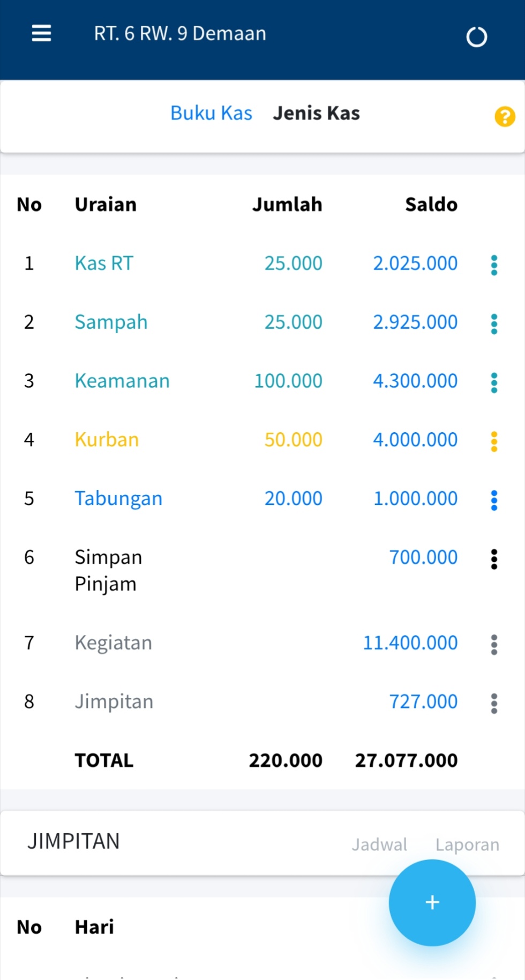The width and height of the screenshot is (525, 980).
Task: Select the Jenis Kas tab
Action: (x=316, y=114)
